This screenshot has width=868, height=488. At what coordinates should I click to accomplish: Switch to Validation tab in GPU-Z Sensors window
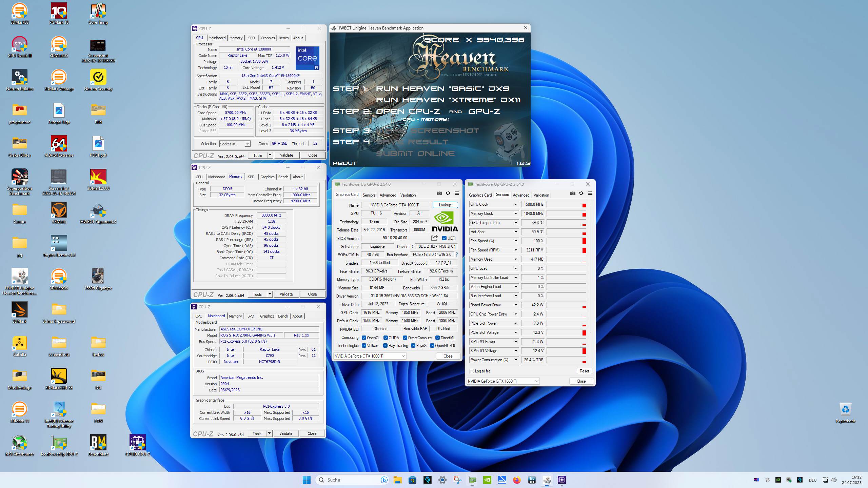pyautogui.click(x=541, y=195)
